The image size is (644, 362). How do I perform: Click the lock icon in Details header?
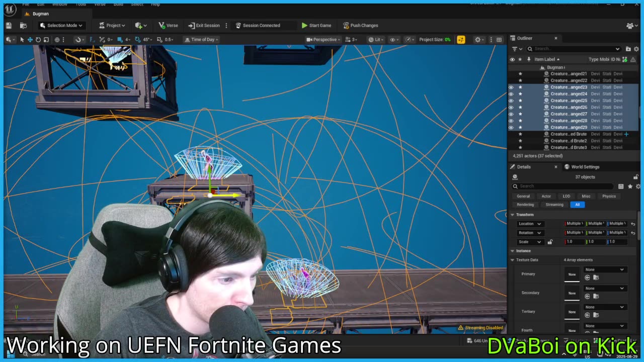click(x=636, y=177)
